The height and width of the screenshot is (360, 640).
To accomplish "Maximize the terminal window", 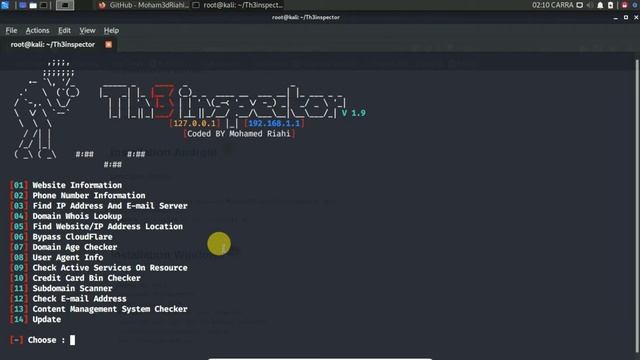I will pos(626,18).
